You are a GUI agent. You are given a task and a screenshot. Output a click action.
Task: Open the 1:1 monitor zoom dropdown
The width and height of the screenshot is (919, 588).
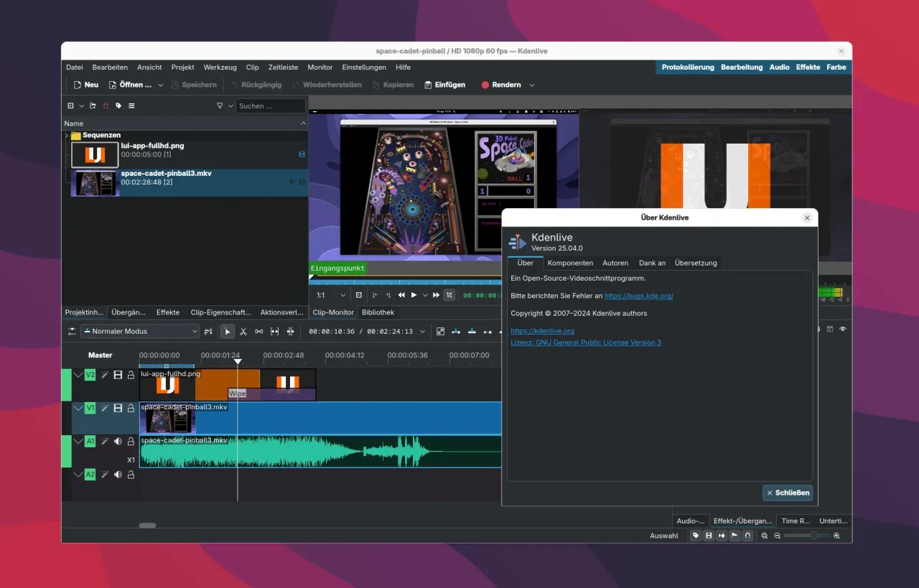click(x=331, y=295)
